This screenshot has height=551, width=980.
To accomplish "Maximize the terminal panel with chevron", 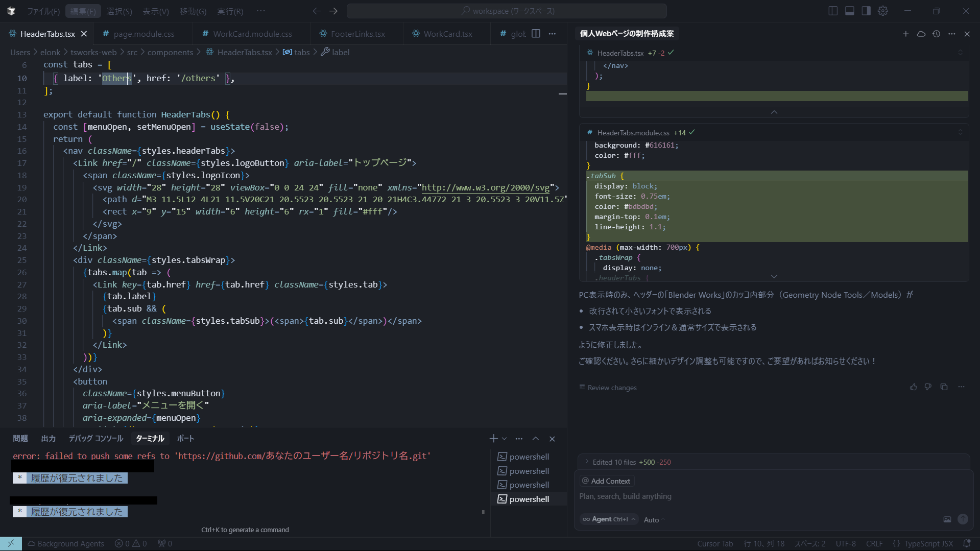I will tap(536, 439).
